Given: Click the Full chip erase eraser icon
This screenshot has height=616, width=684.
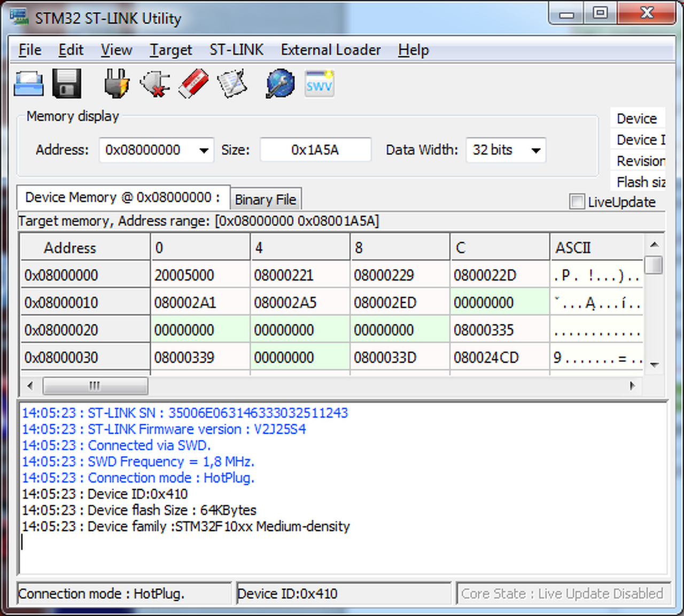Looking at the screenshot, I should coord(193,84).
